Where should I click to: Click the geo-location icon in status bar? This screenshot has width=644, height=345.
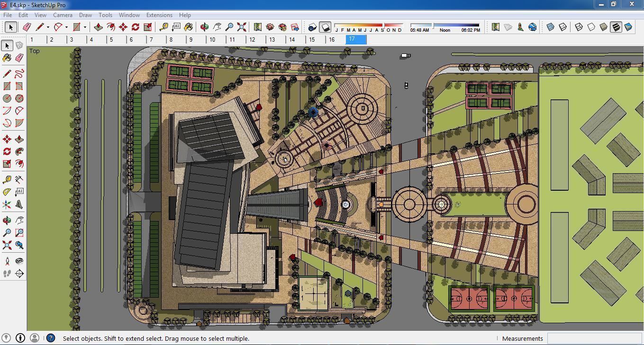click(x=7, y=338)
